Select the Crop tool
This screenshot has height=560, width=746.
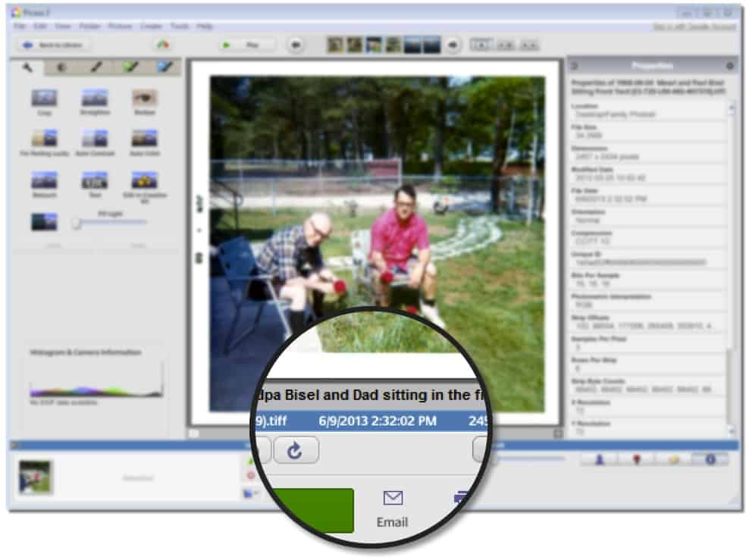44,99
